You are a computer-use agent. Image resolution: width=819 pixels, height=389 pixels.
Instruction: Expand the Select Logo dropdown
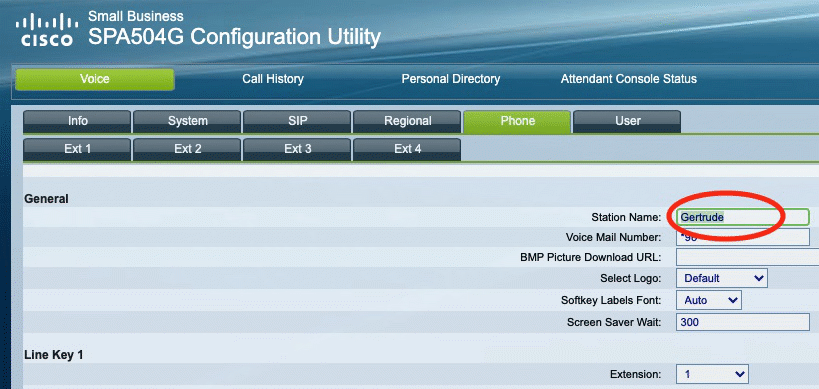coord(722,278)
